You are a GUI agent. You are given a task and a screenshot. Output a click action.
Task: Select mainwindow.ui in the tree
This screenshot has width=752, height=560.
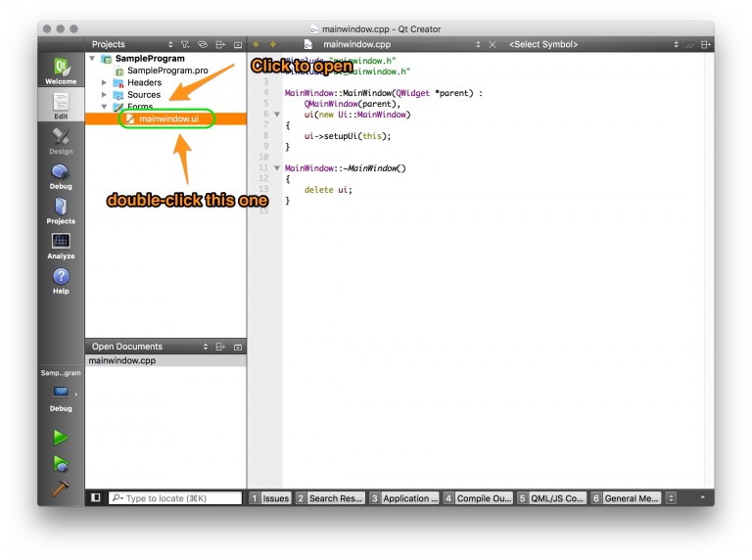tap(165, 118)
